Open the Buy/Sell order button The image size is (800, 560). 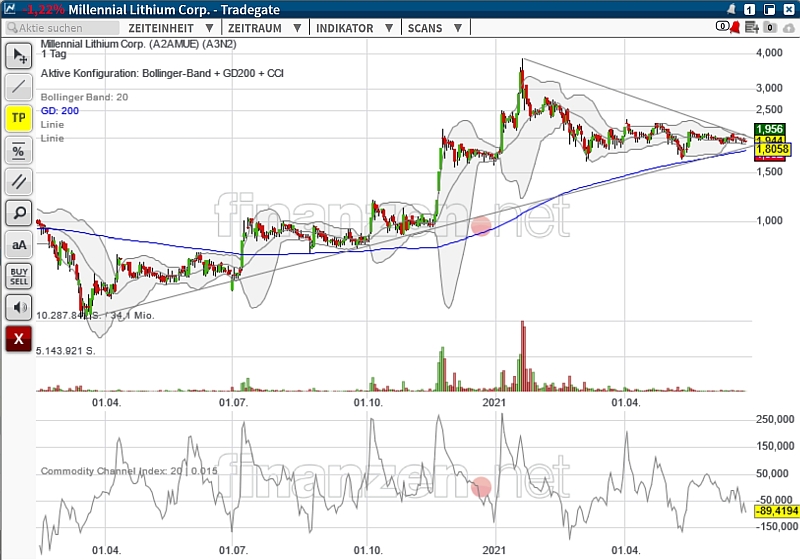[18, 275]
